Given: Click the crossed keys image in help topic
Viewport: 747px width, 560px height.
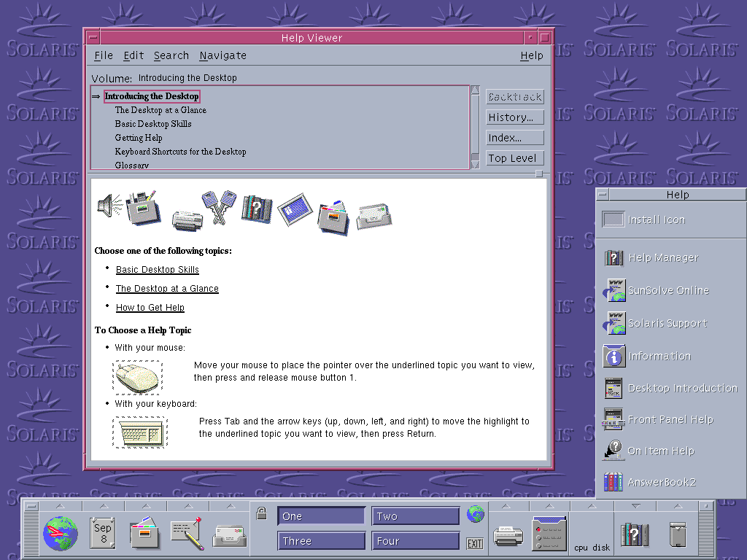Looking at the screenshot, I should 219,207.
